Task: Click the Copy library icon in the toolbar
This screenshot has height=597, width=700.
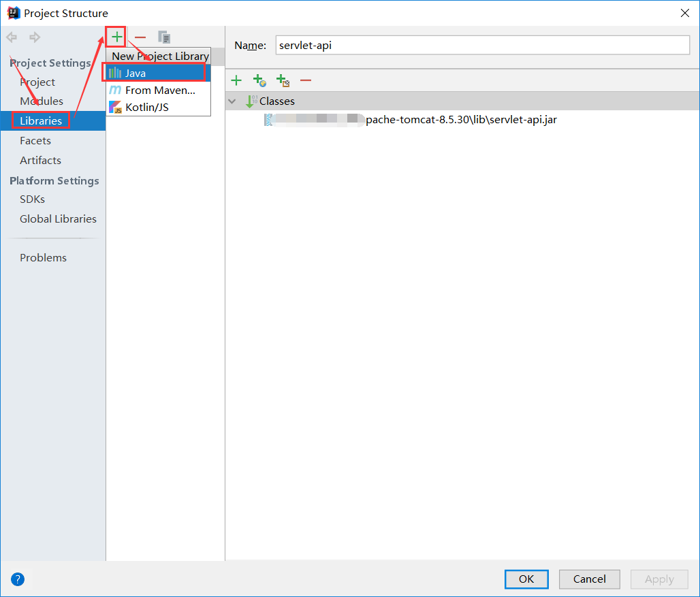Action: 163,37
